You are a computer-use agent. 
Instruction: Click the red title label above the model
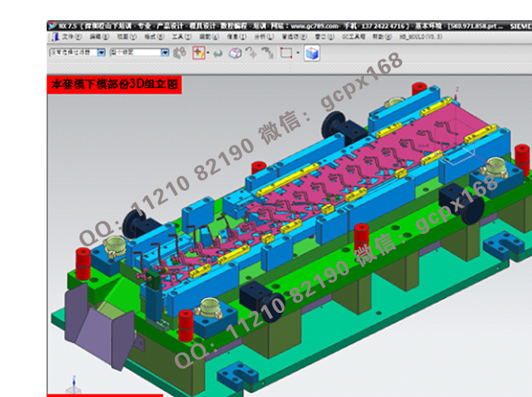pyautogui.click(x=114, y=85)
